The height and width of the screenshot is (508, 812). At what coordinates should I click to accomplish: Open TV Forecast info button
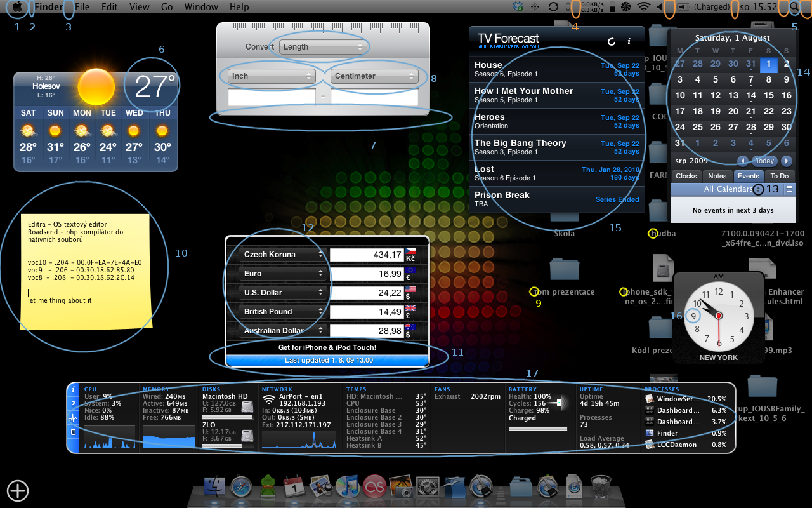pos(629,41)
